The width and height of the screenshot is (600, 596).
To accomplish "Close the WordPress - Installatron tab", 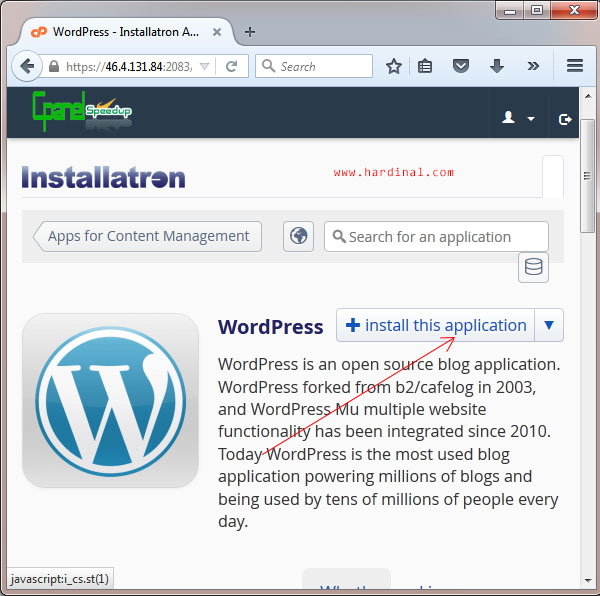I will (217, 32).
